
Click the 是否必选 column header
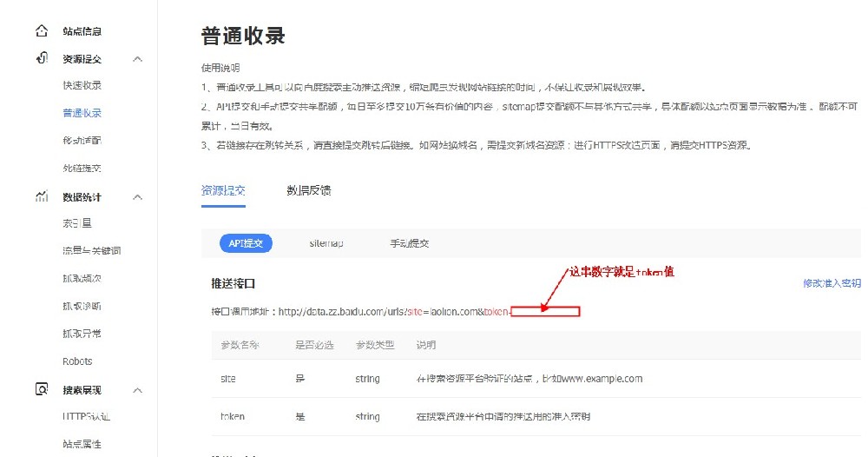pyautogui.click(x=314, y=345)
